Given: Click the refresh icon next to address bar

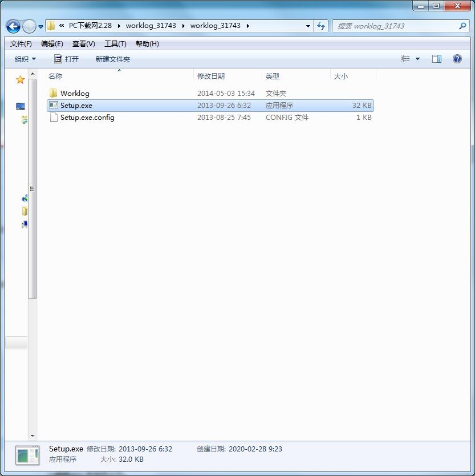Looking at the screenshot, I should [321, 26].
